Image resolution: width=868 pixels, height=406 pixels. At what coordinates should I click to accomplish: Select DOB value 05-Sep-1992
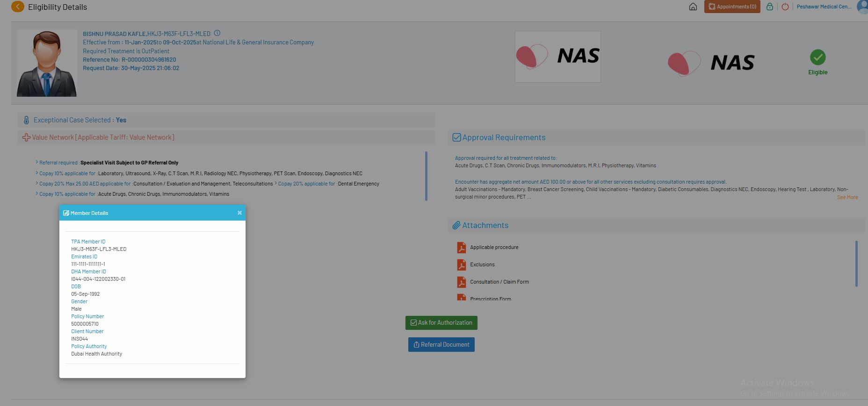[85, 294]
